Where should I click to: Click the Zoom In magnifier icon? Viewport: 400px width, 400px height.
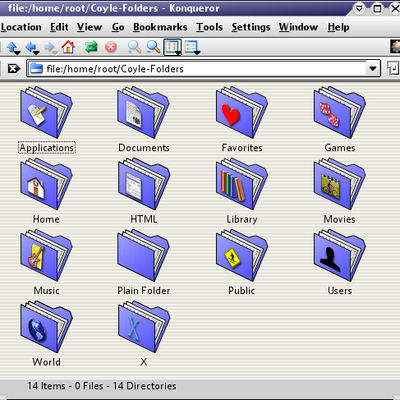pyautogui.click(x=134, y=47)
